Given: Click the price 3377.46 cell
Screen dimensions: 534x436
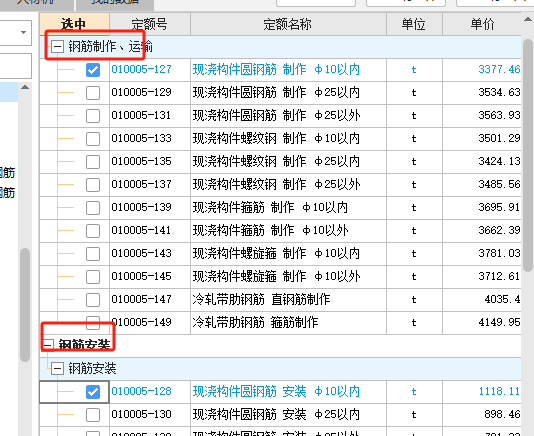Looking at the screenshot, I should 482,70.
